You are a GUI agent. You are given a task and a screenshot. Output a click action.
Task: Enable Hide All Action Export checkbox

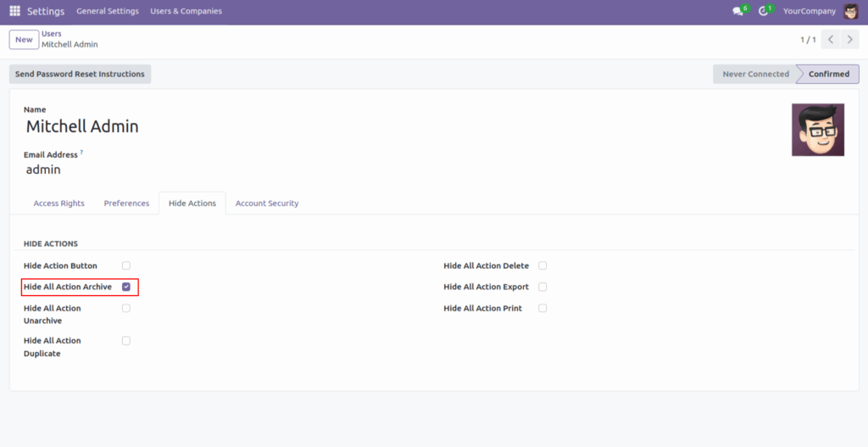(x=542, y=287)
